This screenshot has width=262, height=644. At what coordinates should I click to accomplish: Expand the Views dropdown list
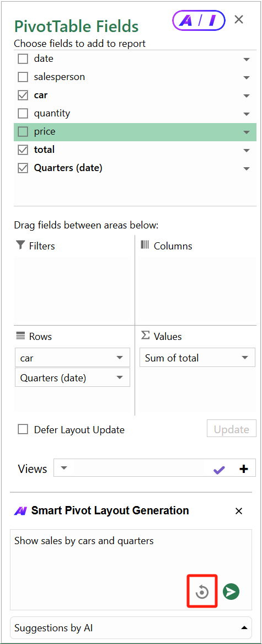coord(65,468)
